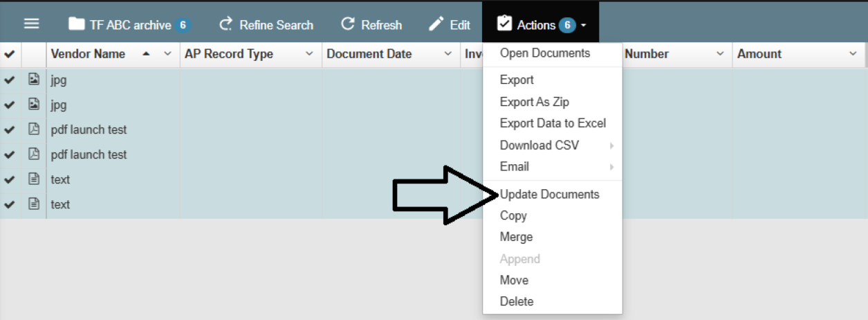Click the Refresh circular arrow icon
Image resolution: width=868 pixels, height=320 pixels.
pyautogui.click(x=348, y=24)
